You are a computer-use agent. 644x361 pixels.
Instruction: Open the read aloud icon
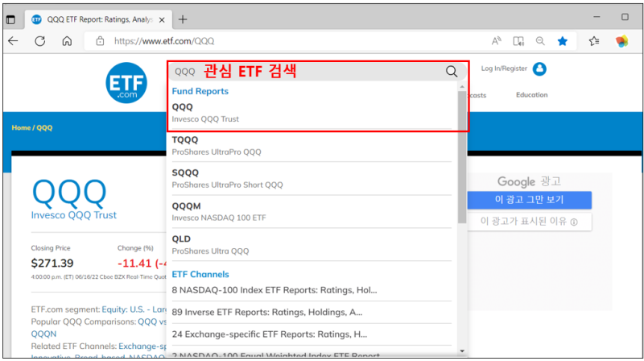pyautogui.click(x=496, y=41)
